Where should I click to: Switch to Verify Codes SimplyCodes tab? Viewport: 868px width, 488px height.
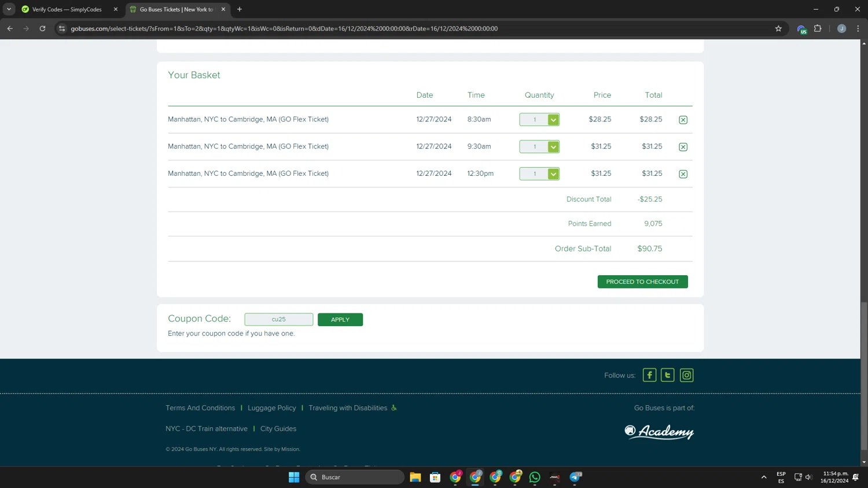tap(68, 9)
